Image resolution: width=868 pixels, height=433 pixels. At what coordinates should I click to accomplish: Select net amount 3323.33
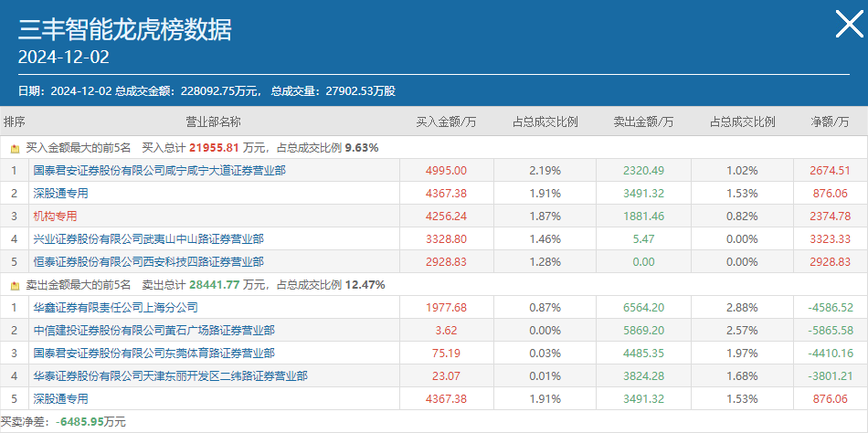coord(830,238)
